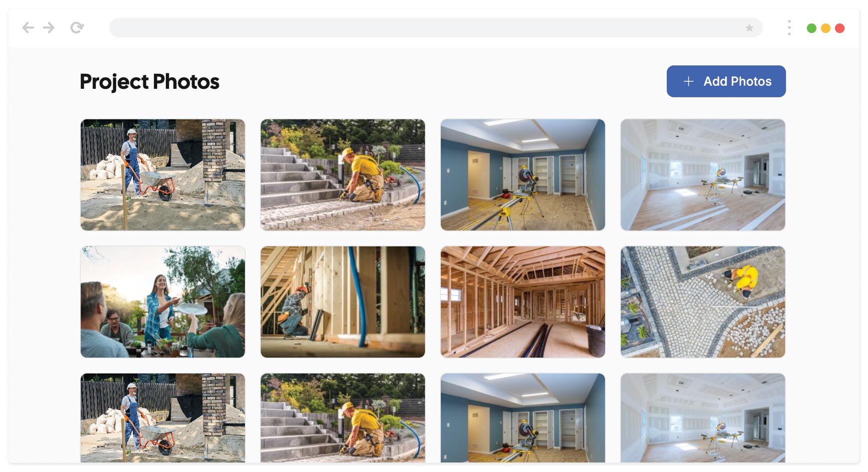Click the browser forward arrow
Image resolution: width=868 pixels, height=472 pixels.
click(x=48, y=27)
